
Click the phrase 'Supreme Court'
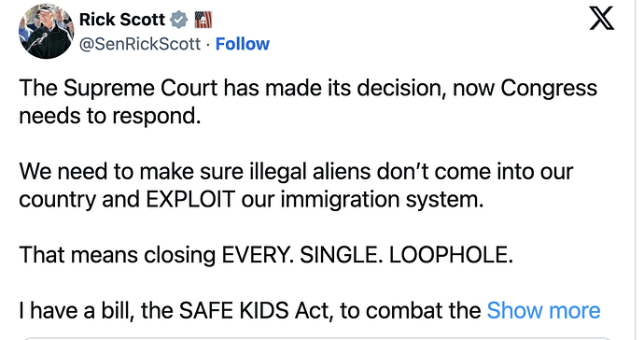point(140,89)
